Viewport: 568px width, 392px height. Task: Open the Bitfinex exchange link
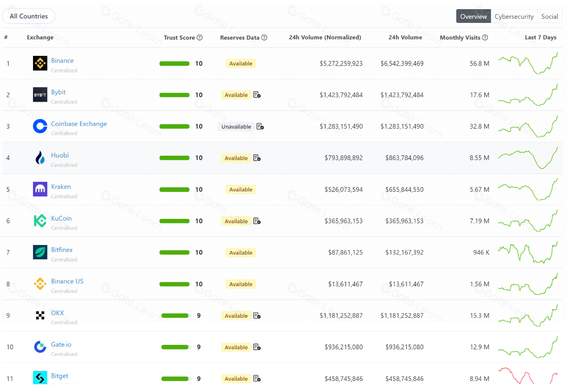(62, 250)
